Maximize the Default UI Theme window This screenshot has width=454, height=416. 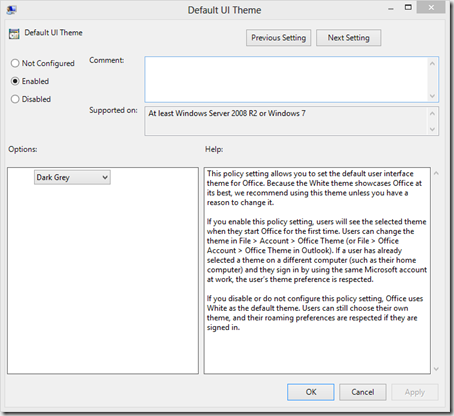[x=408, y=7]
